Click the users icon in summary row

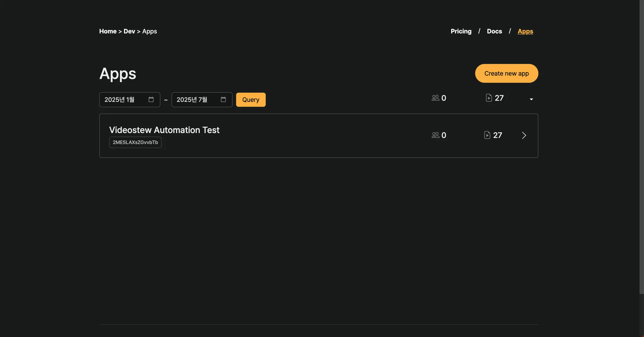435,98
